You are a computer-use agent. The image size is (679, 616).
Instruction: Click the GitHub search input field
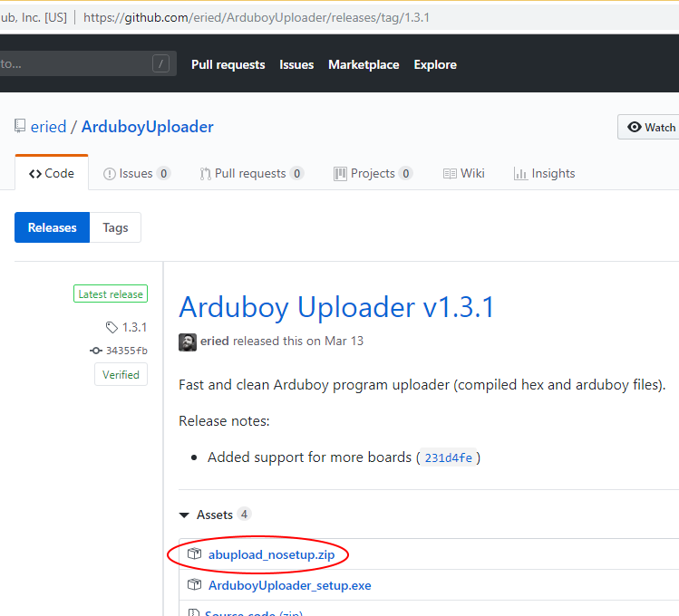point(88,63)
